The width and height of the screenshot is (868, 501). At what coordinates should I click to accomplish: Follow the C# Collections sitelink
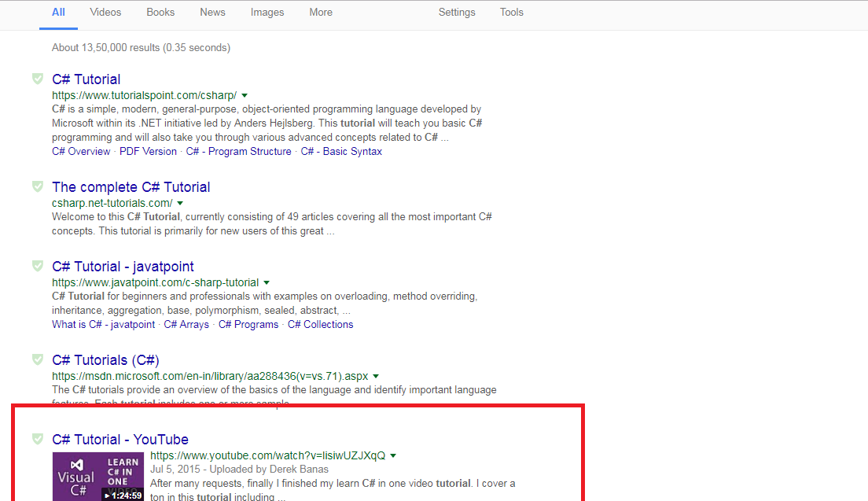(x=321, y=324)
